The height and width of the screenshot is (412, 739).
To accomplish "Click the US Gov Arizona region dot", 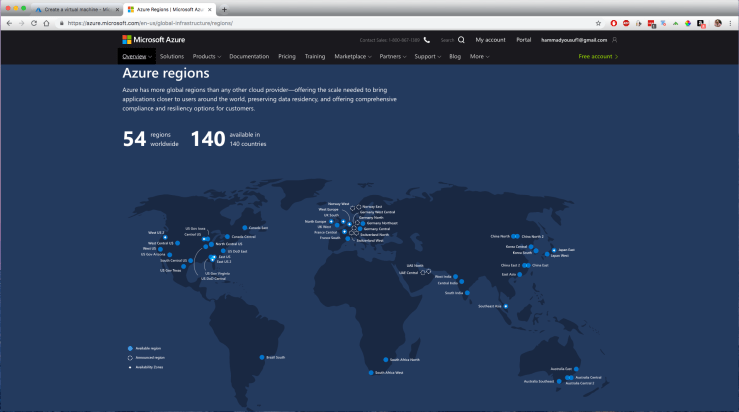I will [x=170, y=255].
